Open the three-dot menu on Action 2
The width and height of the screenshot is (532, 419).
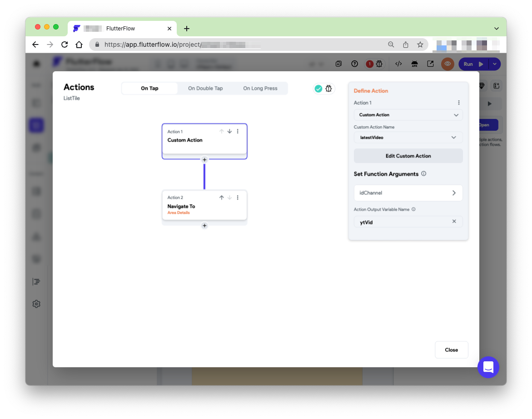coord(238,197)
